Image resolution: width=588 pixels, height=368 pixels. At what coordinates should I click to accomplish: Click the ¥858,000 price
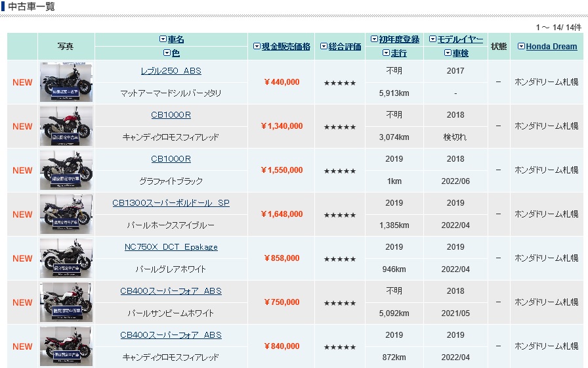(282, 258)
